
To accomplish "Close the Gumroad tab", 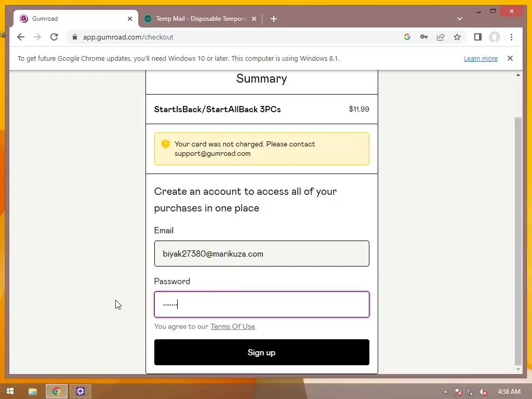I will 129,19.
